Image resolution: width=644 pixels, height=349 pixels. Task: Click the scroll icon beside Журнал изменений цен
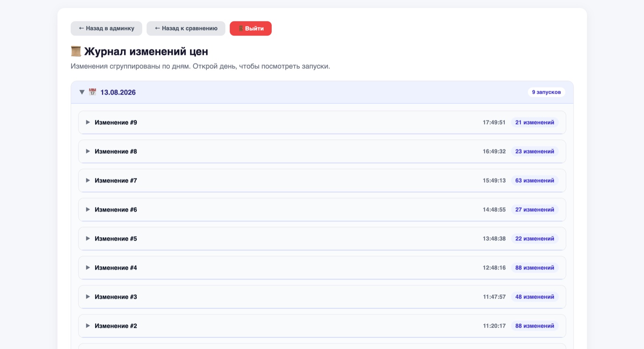point(76,51)
